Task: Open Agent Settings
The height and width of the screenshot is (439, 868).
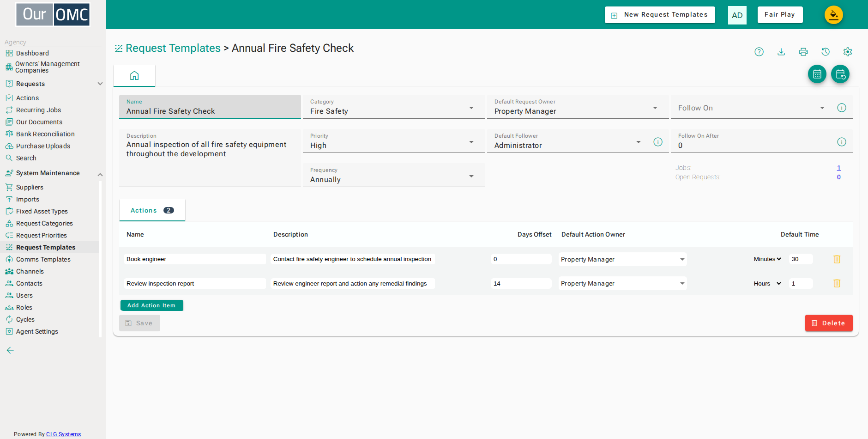Action: 37,331
